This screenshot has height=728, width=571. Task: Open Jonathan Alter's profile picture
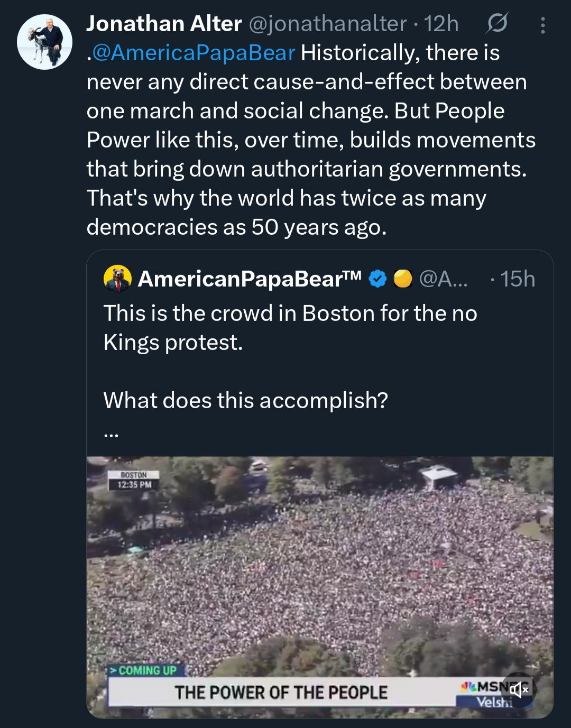click(44, 42)
